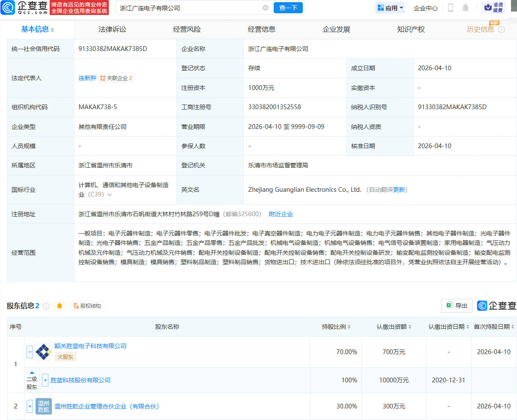Click the bell alert icon next to 股东信息
517x420 pixels.
tap(60, 306)
